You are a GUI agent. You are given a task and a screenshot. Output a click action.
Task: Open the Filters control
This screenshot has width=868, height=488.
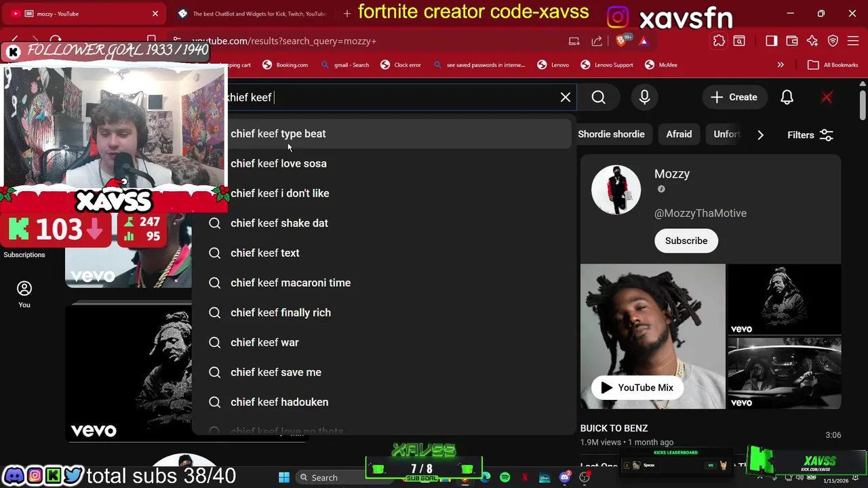tap(810, 135)
